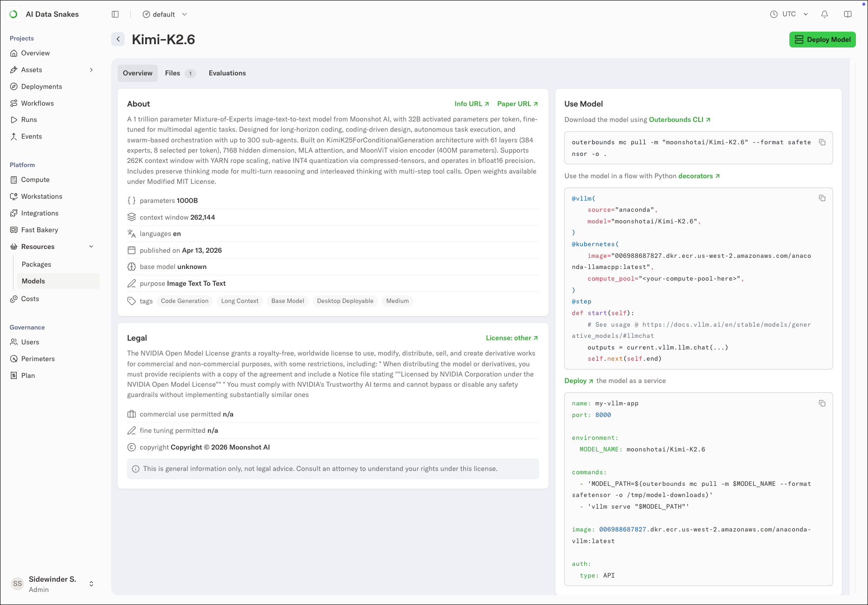868x605 pixels.
Task: Switch to the Overview tab
Action: [138, 73]
